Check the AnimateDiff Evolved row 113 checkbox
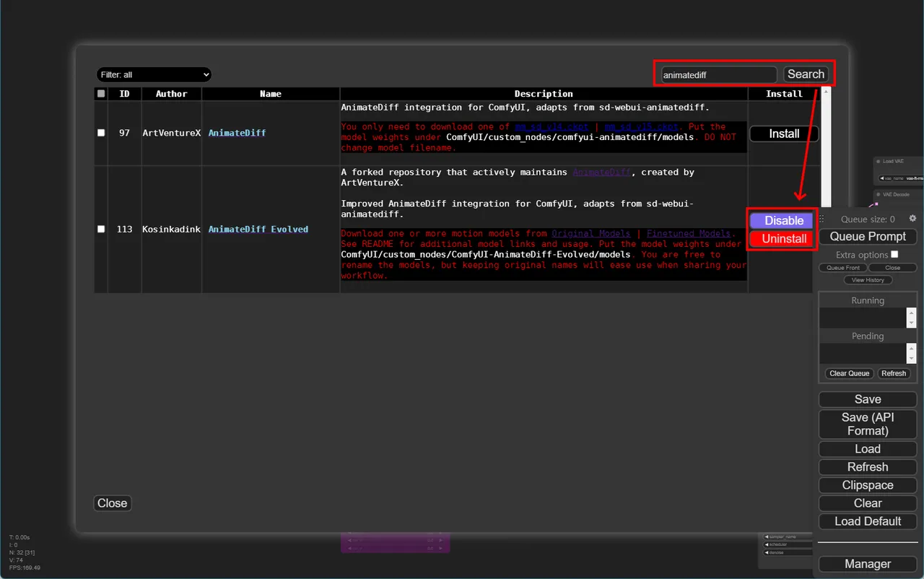The height and width of the screenshot is (579, 924). tap(101, 229)
